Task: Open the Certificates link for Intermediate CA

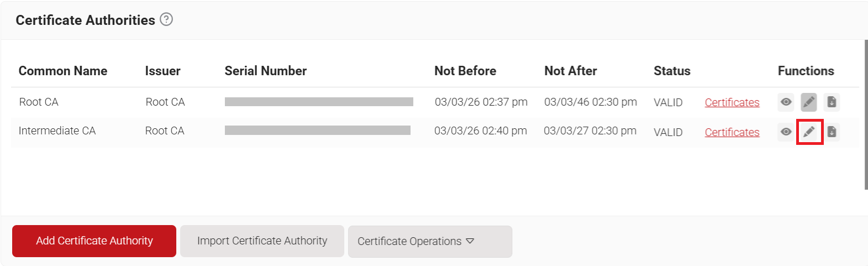Action: coord(732,132)
